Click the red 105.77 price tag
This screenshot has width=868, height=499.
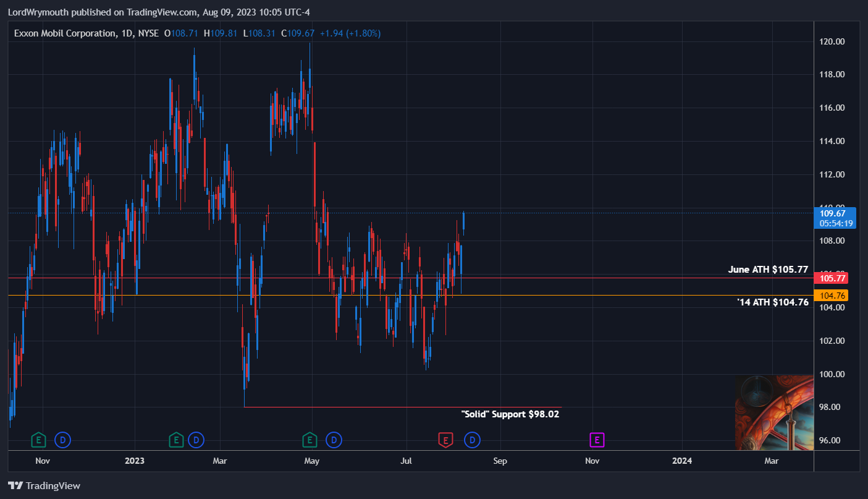[x=831, y=278]
